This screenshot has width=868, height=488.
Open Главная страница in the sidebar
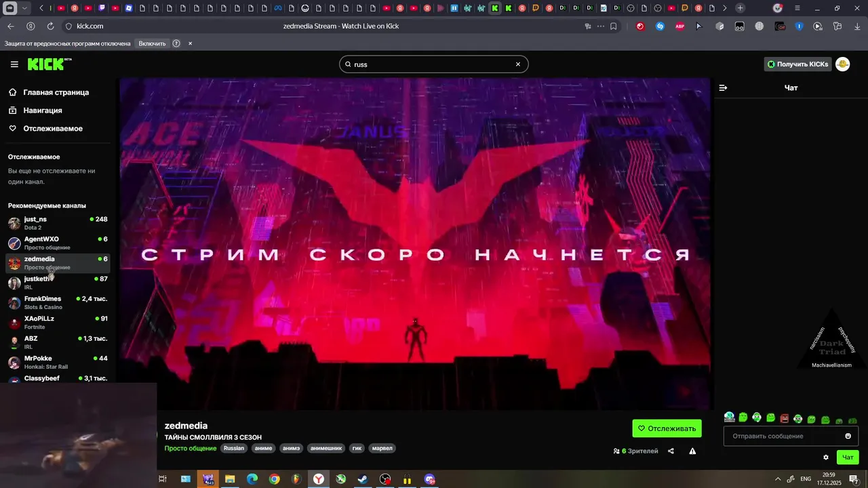(56, 92)
